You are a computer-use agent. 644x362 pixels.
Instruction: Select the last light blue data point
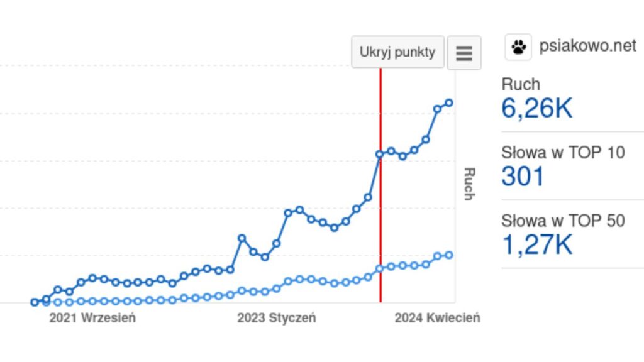tap(448, 255)
